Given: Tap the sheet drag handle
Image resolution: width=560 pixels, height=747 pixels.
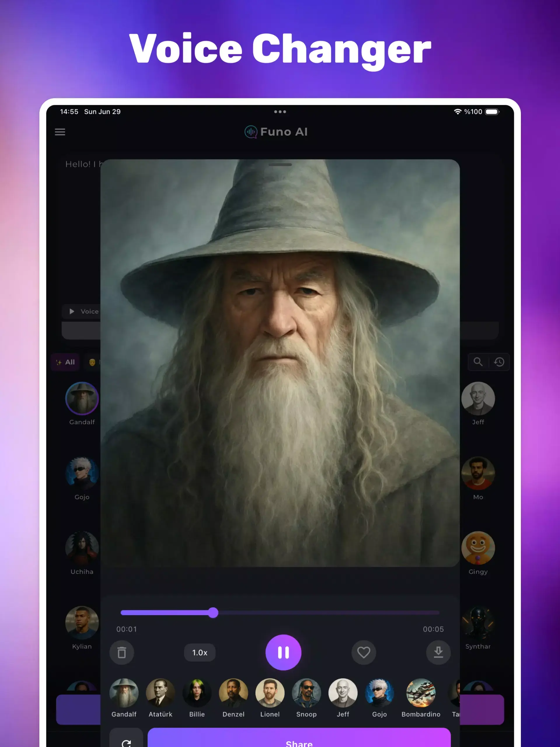Looking at the screenshot, I should (x=280, y=165).
